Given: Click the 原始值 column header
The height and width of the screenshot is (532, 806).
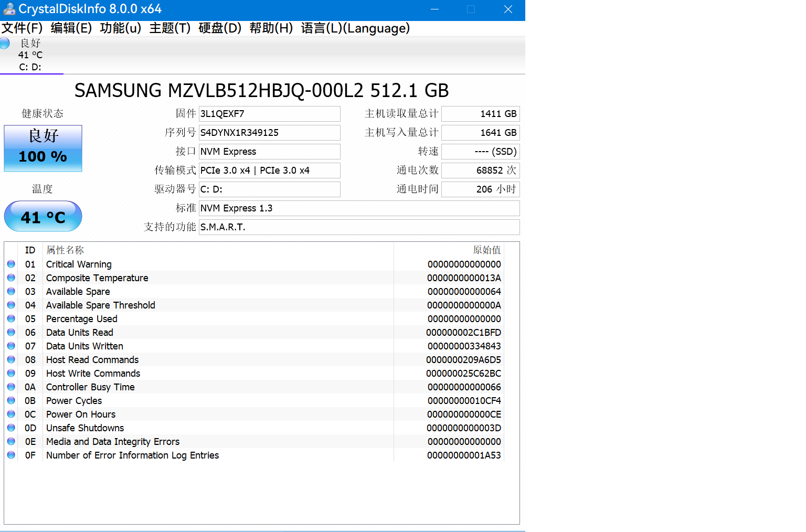Looking at the screenshot, I should click(x=487, y=250).
